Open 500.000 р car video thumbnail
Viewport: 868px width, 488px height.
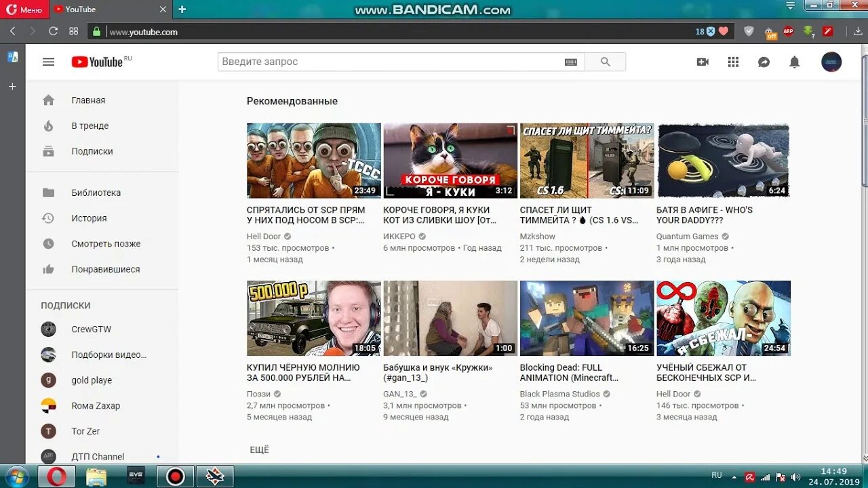point(313,319)
